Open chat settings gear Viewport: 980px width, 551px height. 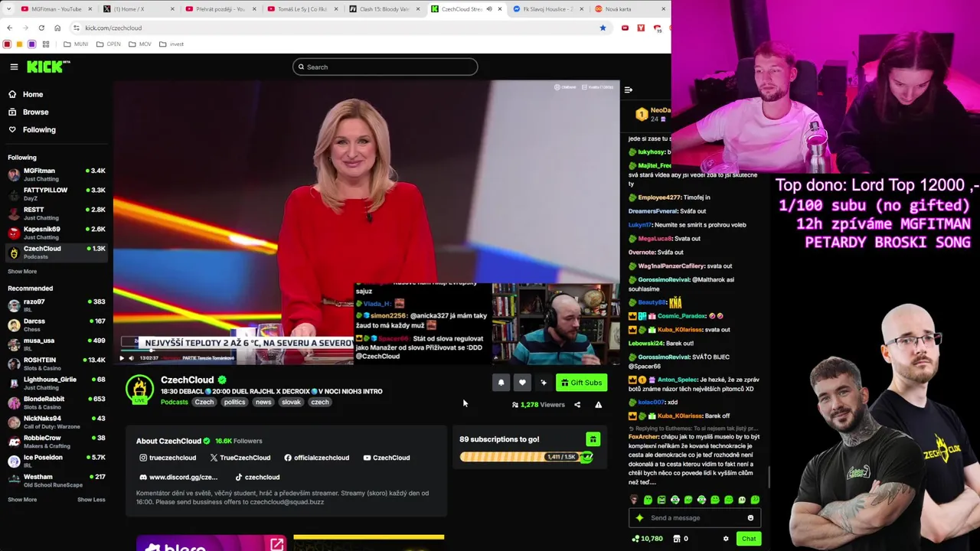pos(726,539)
